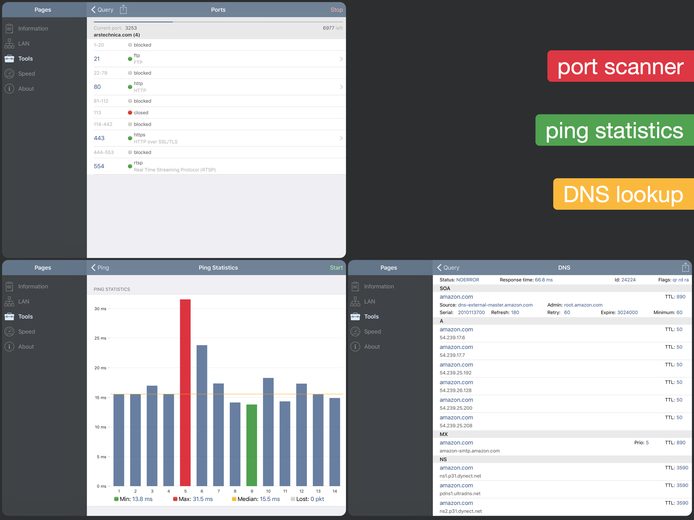The height and width of the screenshot is (520, 694).
Task: Select Tools in Ping Statistics sidebar
Action: coord(19,316)
